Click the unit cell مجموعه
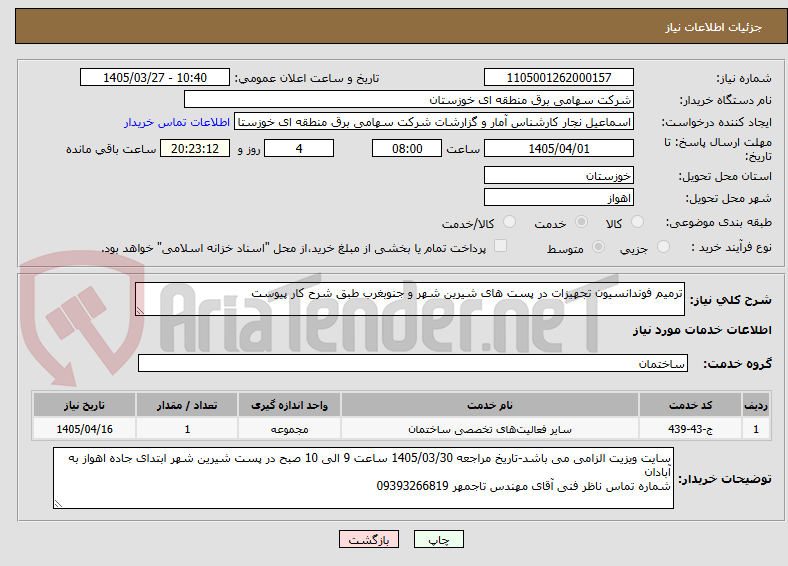Image resolution: width=788 pixels, height=566 pixels. click(x=289, y=429)
